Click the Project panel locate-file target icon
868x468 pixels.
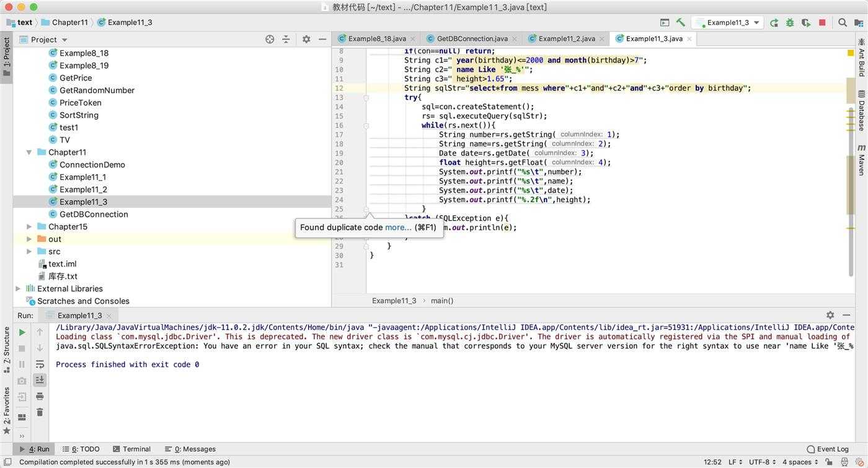[x=270, y=39]
